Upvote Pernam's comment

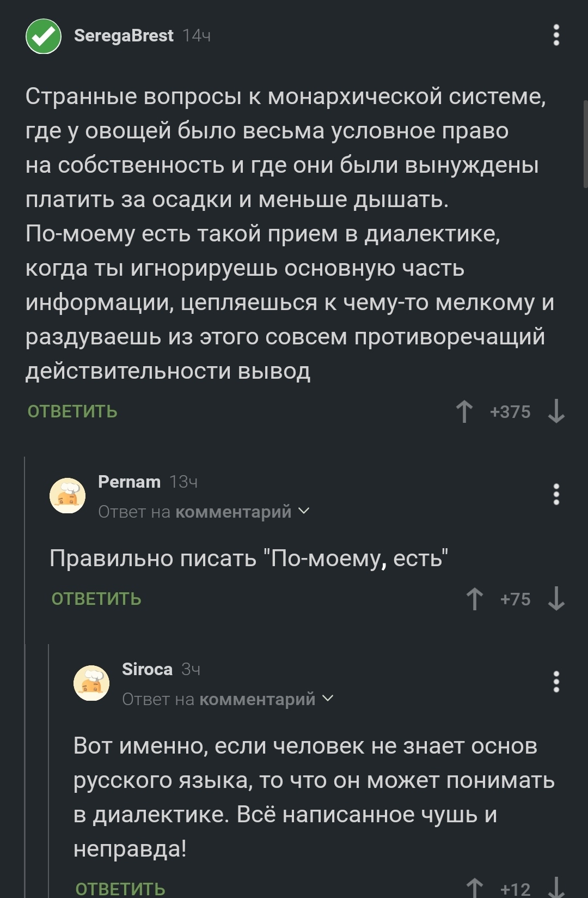(475, 599)
